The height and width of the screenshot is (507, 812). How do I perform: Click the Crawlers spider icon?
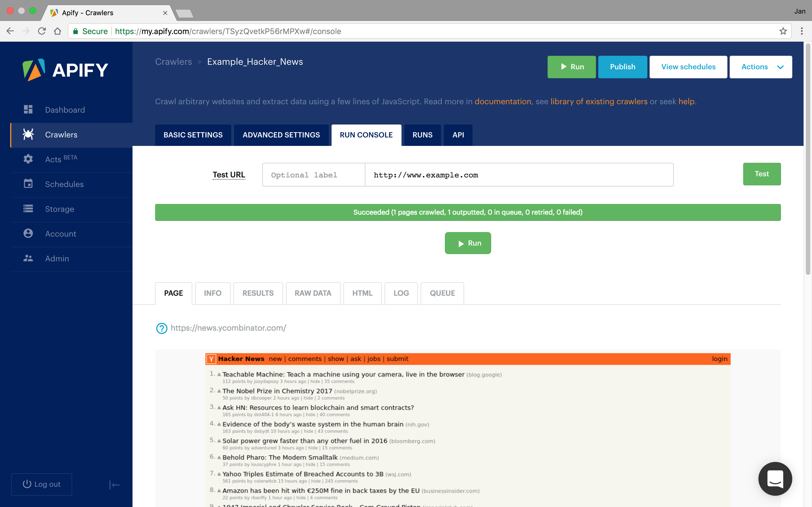[28, 134]
